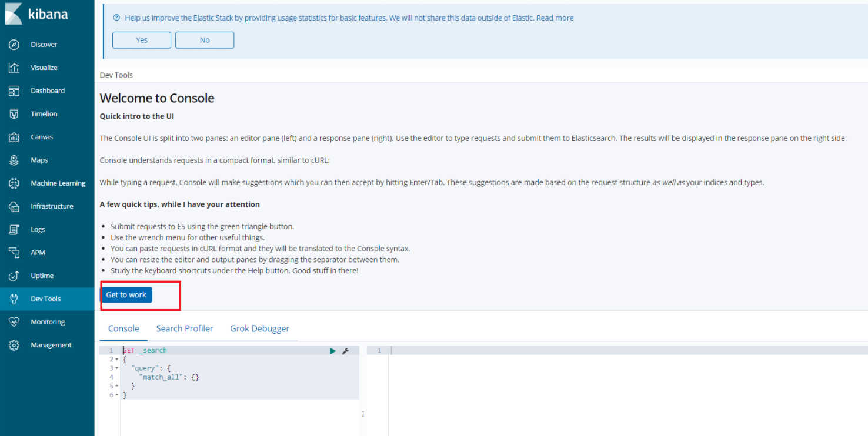Viewport: 868px width, 436px height.
Task: Click the Welcome to Console heading
Action: [157, 98]
